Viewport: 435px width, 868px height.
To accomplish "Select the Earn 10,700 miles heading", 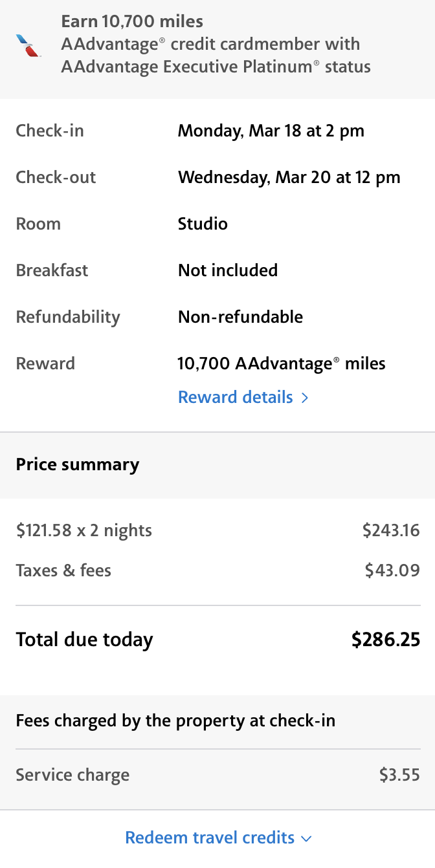I will (132, 21).
